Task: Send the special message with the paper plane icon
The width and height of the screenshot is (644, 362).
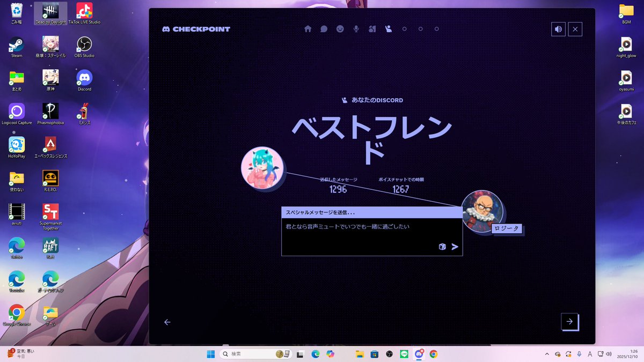Action: coord(455,247)
